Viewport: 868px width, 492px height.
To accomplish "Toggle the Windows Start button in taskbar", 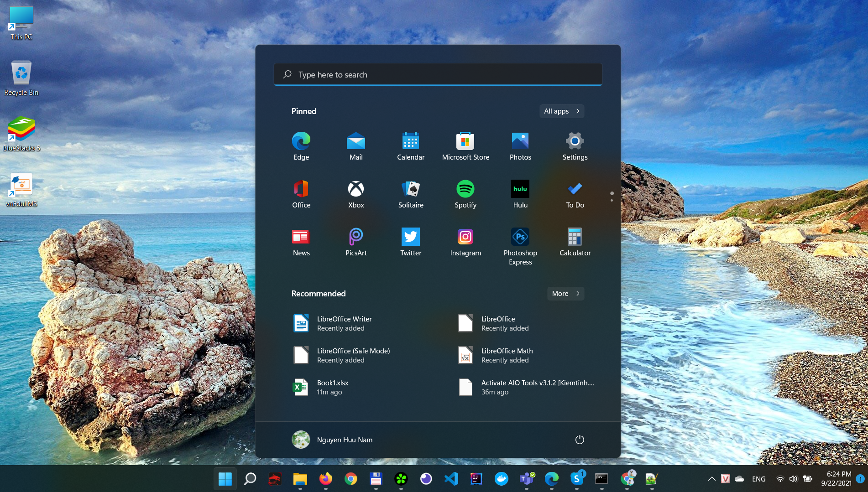I will pyautogui.click(x=225, y=479).
